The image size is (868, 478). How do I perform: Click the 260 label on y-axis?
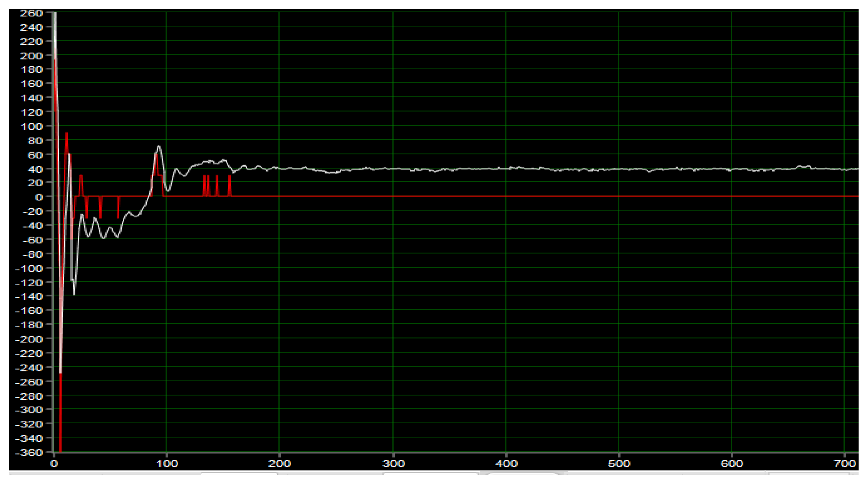point(31,13)
